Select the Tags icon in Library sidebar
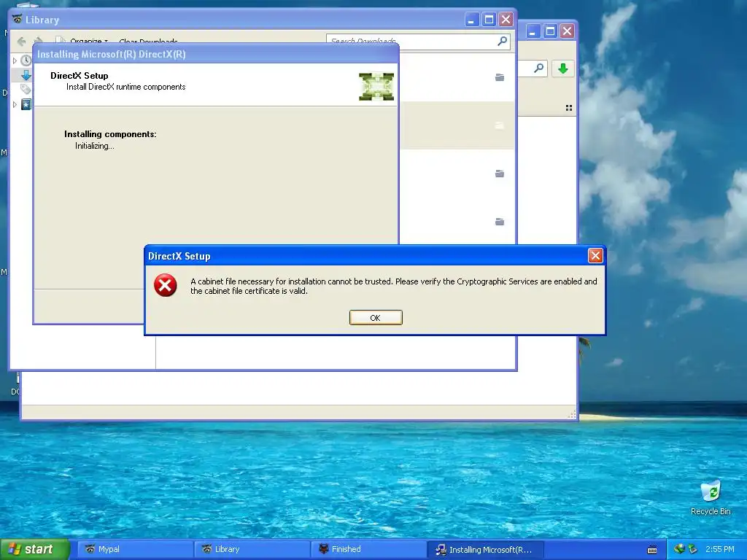Viewport: 747px width, 560px height. click(x=26, y=89)
